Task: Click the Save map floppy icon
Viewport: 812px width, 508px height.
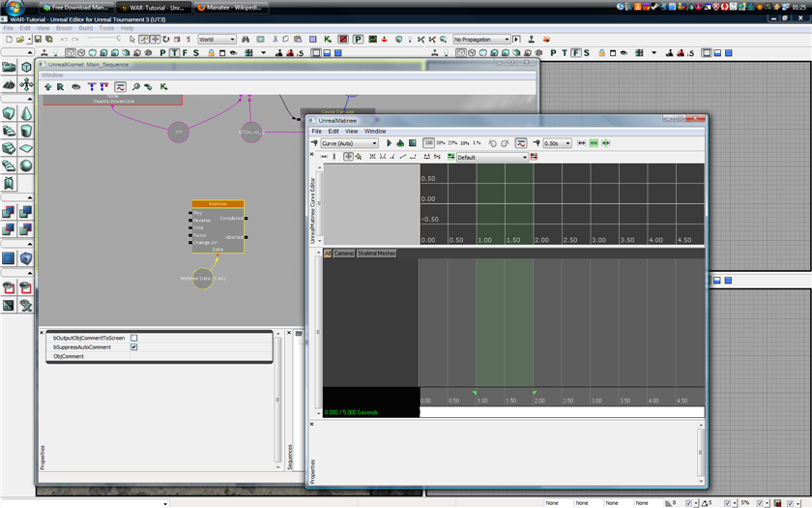Action: tap(38, 40)
